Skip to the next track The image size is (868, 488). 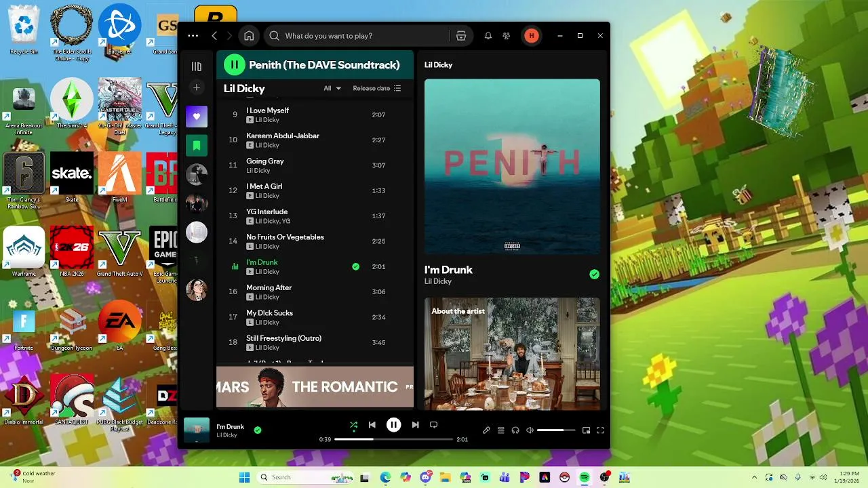pos(415,425)
